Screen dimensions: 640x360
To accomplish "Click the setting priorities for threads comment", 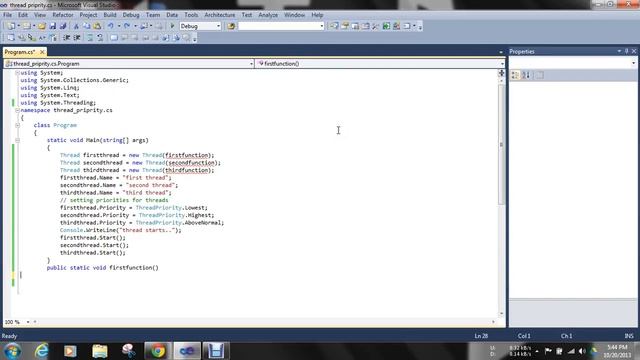I will [114, 200].
